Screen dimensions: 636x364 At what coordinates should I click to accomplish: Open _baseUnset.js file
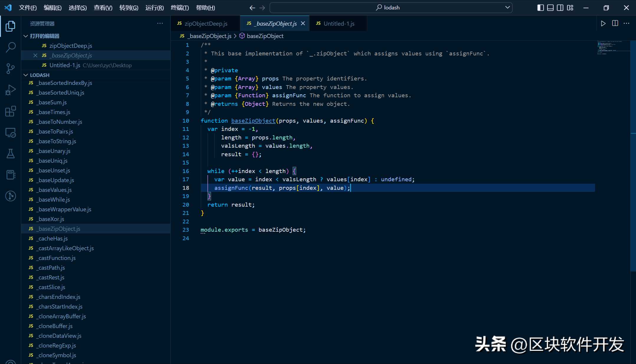click(96, 170)
